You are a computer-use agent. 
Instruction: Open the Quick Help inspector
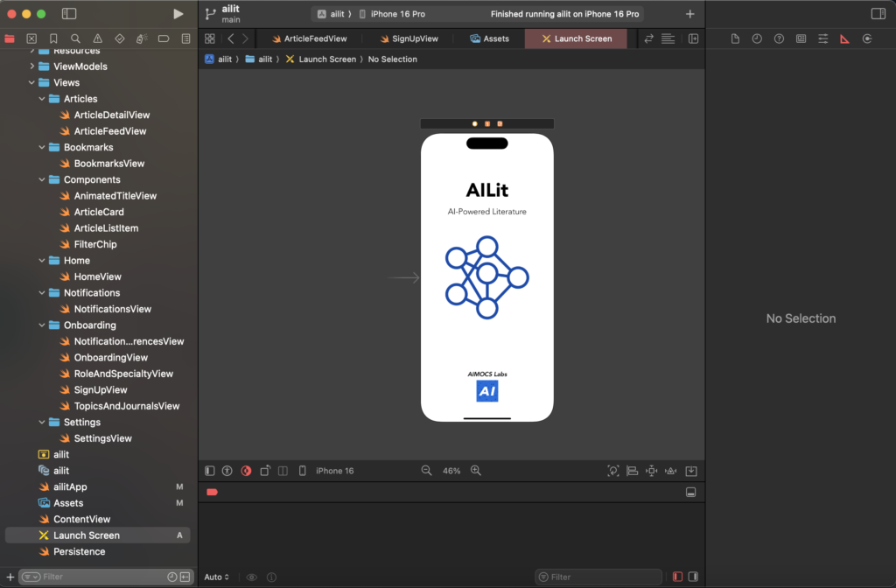click(x=779, y=38)
